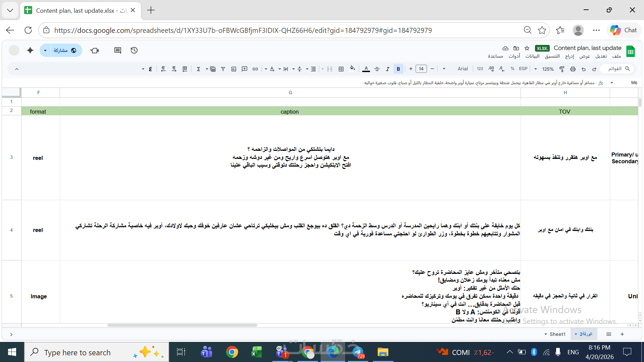This screenshot has height=362, width=644.
Task: Expand Sheet1 tab options arrow
Action: 546,334
